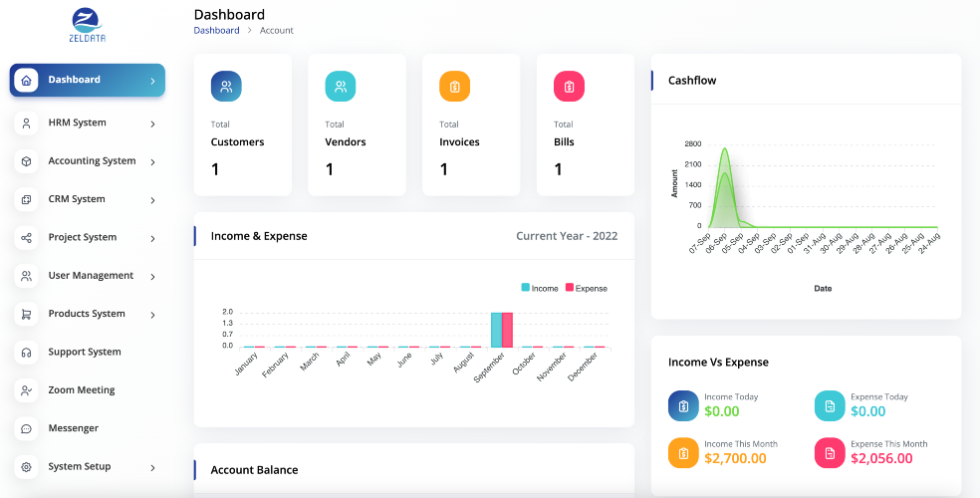Click the Accounting System cube icon
The width and height of the screenshot is (980, 498).
click(26, 161)
